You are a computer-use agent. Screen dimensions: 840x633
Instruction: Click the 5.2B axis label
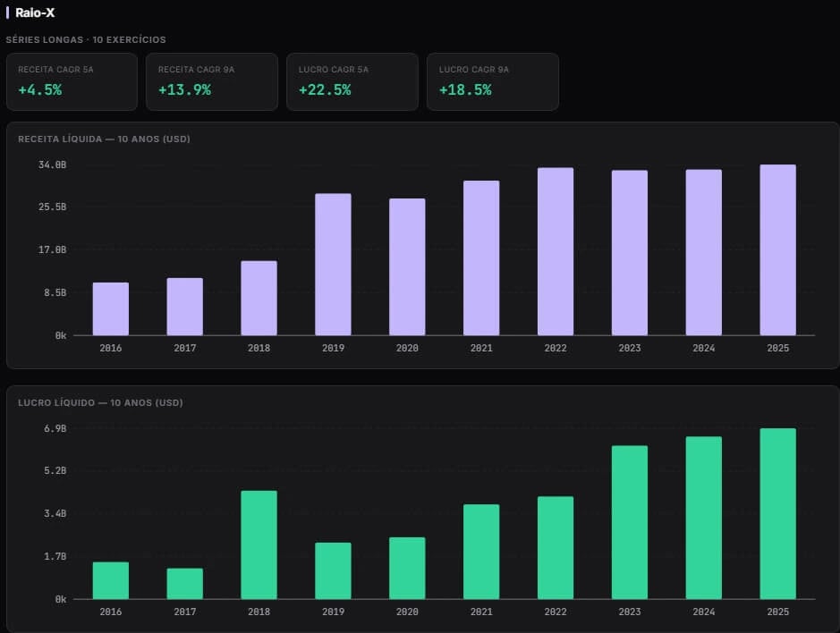coord(55,470)
